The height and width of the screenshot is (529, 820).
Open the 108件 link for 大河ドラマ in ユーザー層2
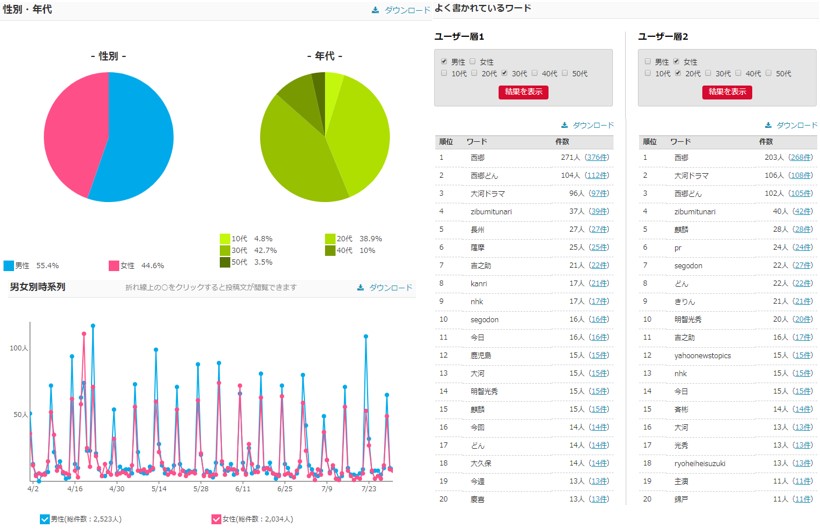(x=801, y=174)
